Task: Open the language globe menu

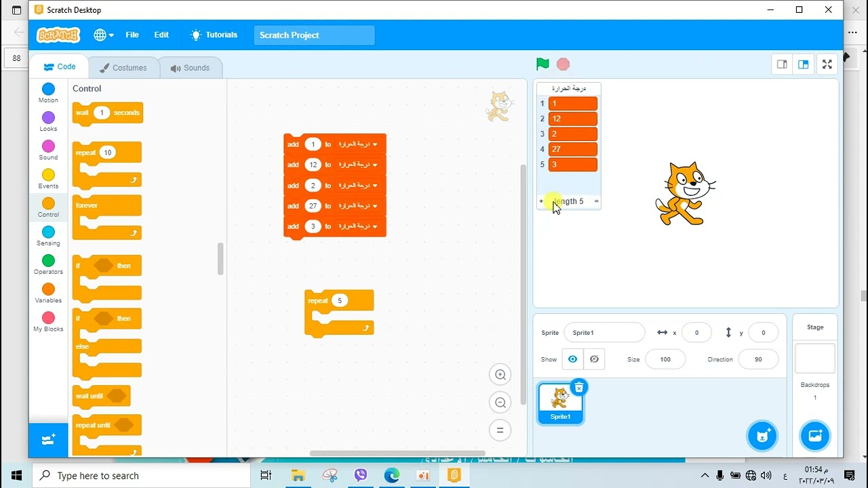Action: (104, 35)
